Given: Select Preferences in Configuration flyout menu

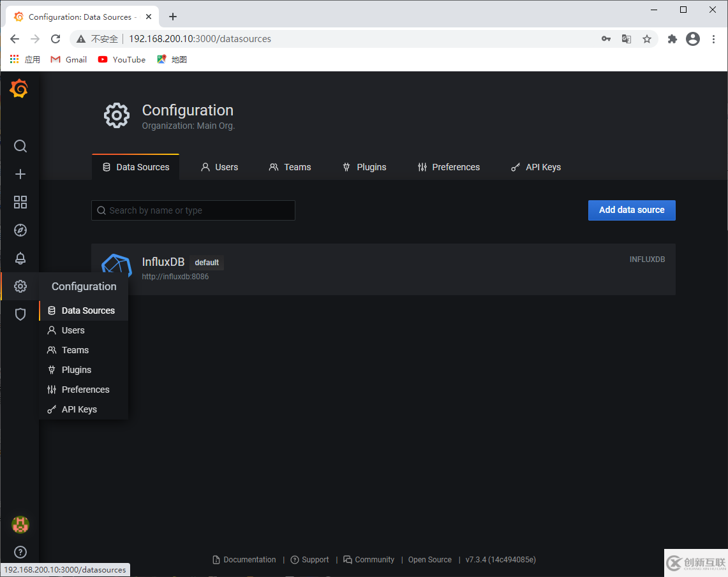Looking at the screenshot, I should coord(84,390).
